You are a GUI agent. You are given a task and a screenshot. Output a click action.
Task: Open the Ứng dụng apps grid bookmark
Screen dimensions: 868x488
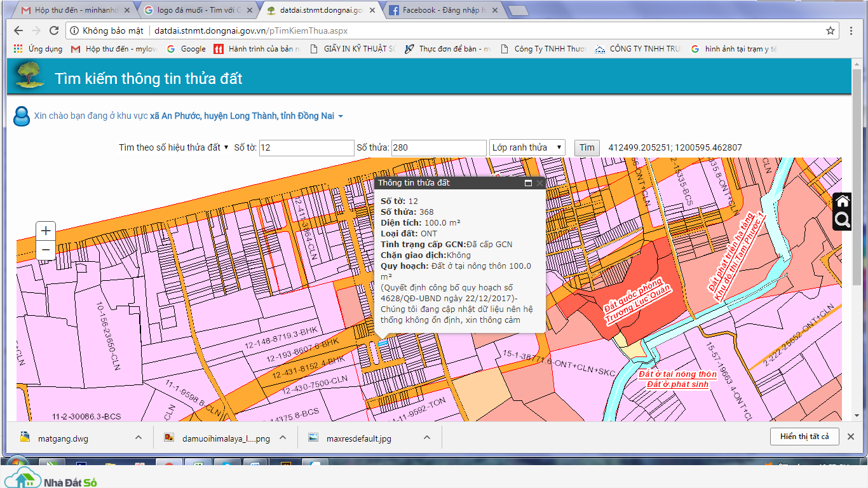click(38, 49)
